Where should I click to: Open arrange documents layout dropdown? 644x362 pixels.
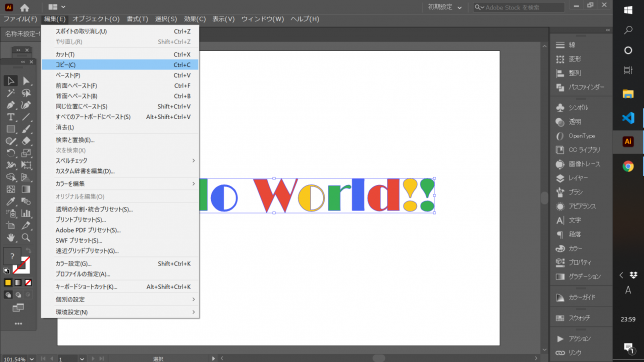[57, 7]
